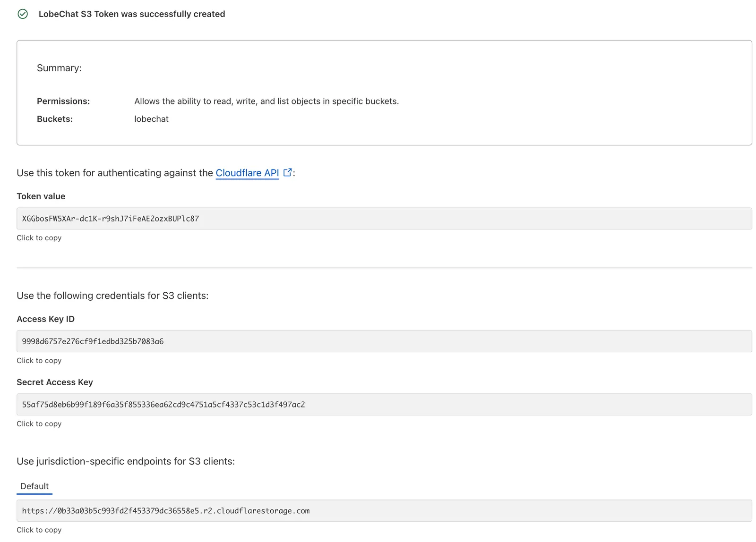Click 'Click to copy' below Secret Access Key
The image size is (756, 542).
pyautogui.click(x=39, y=424)
